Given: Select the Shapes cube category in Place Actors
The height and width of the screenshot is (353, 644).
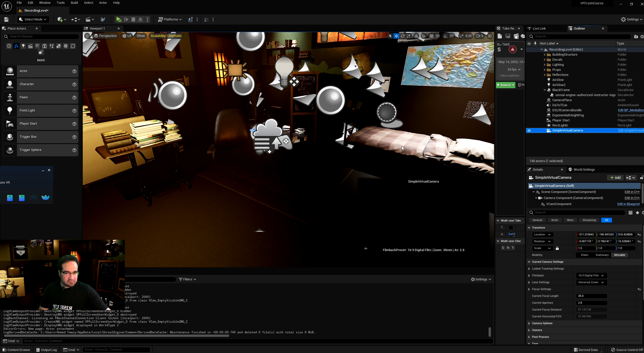Looking at the screenshot, I should (37, 46).
